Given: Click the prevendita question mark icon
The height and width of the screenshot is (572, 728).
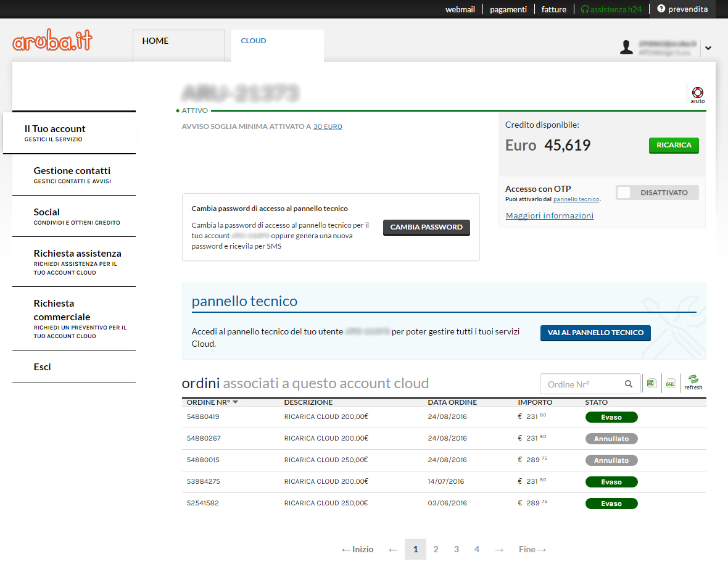Looking at the screenshot, I should [661, 9].
